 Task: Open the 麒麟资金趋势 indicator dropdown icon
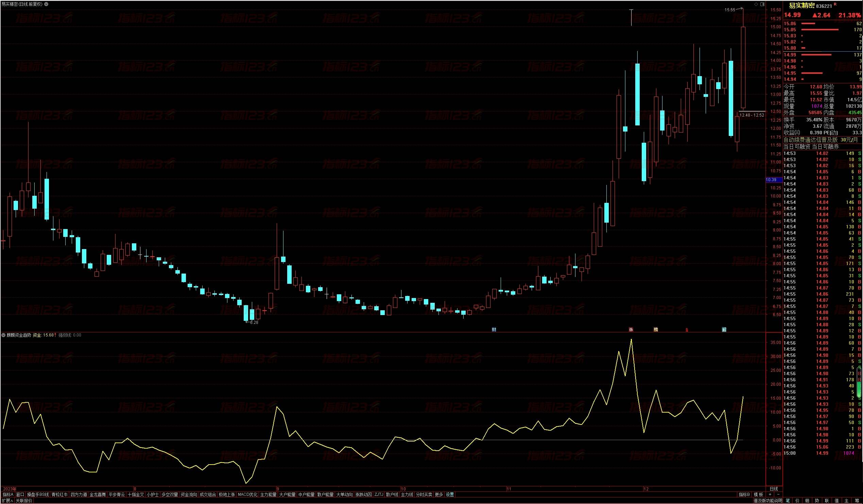click(3, 335)
